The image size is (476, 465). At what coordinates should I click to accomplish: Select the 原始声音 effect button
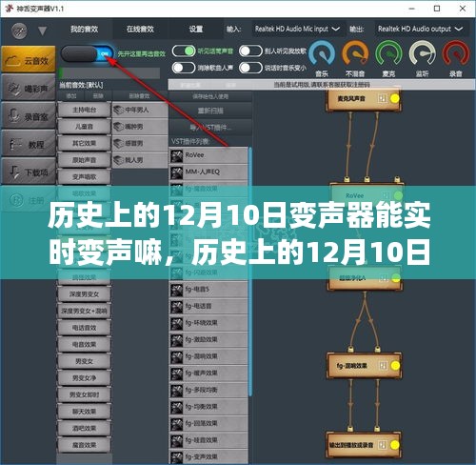pyautogui.click(x=84, y=160)
